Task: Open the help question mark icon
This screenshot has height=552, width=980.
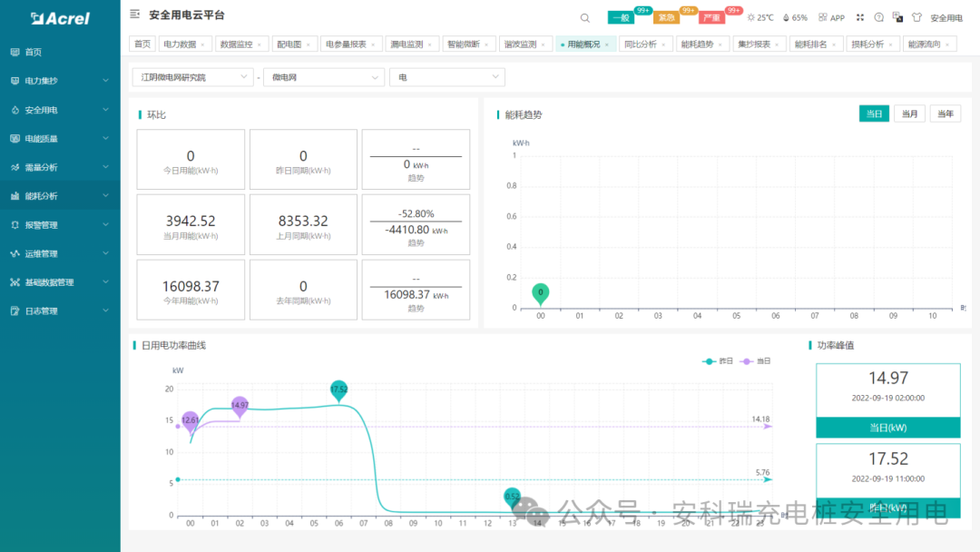Action: point(878,17)
